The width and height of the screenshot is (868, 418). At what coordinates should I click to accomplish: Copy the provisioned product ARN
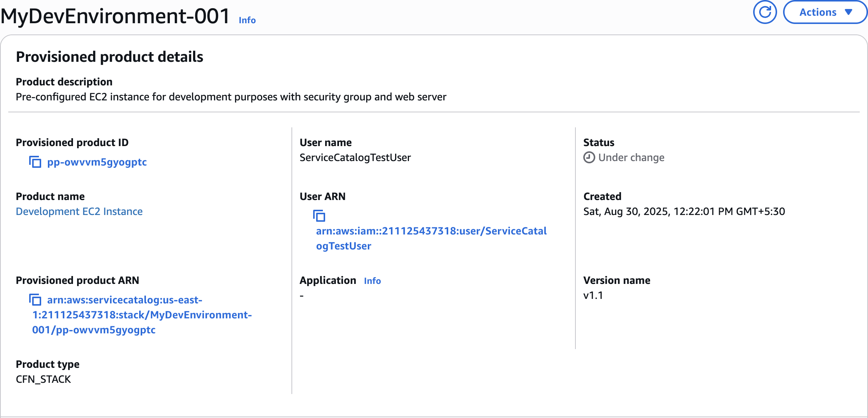click(35, 300)
